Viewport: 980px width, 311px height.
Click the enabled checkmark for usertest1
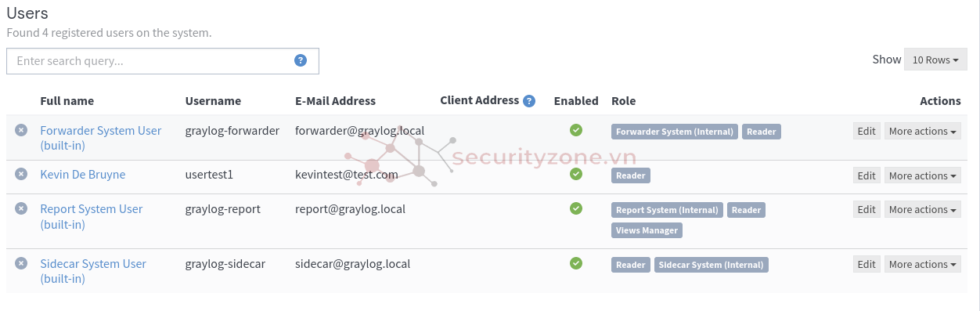click(576, 174)
